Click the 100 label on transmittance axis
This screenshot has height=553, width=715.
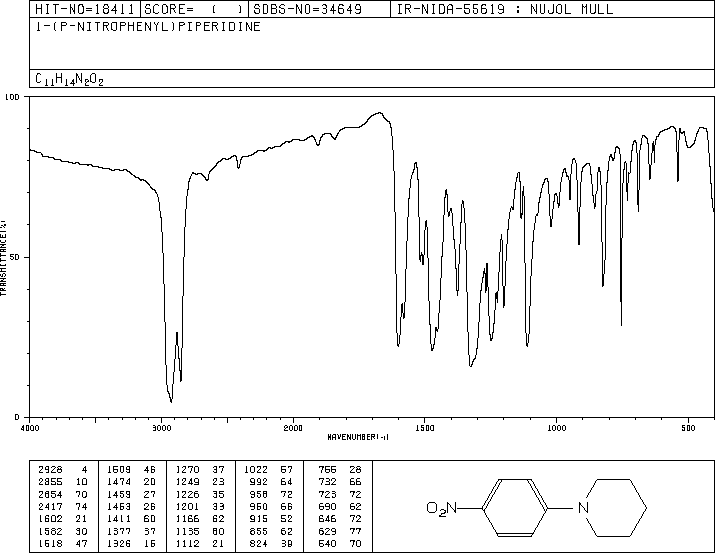[x=12, y=97]
